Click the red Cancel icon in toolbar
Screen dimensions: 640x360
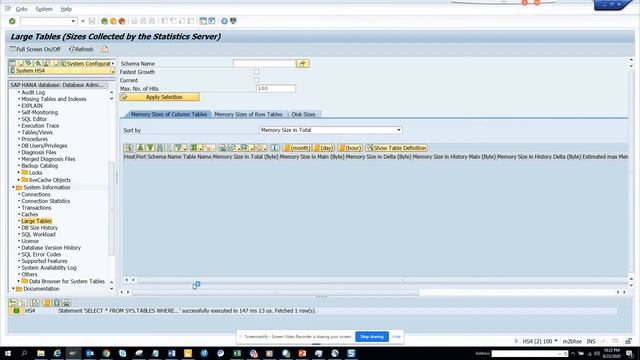122,21
